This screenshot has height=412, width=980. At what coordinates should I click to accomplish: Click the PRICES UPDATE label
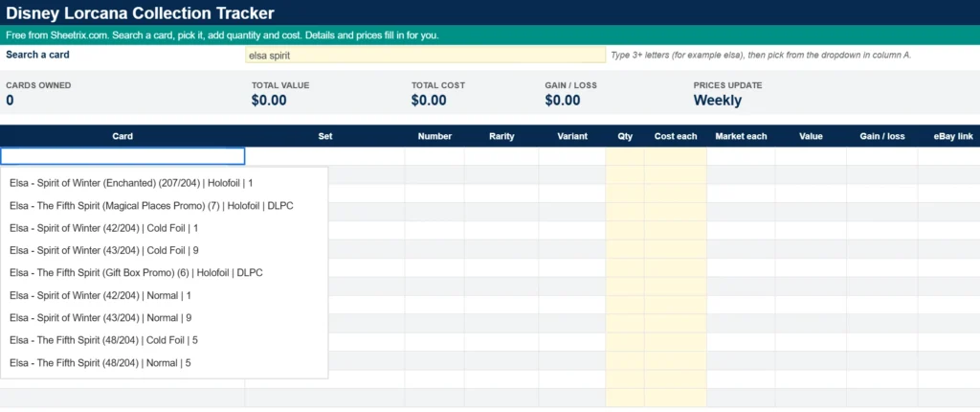tap(727, 85)
